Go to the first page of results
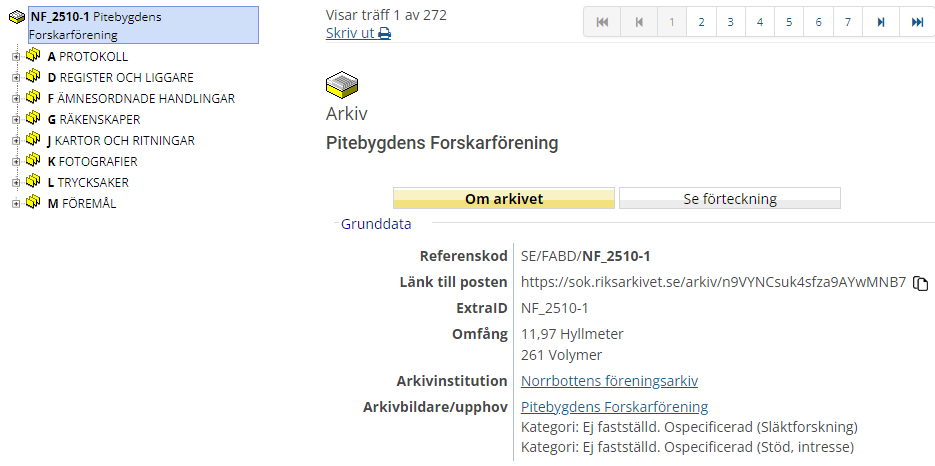Screen dimensions: 935x466 pyautogui.click(x=602, y=22)
